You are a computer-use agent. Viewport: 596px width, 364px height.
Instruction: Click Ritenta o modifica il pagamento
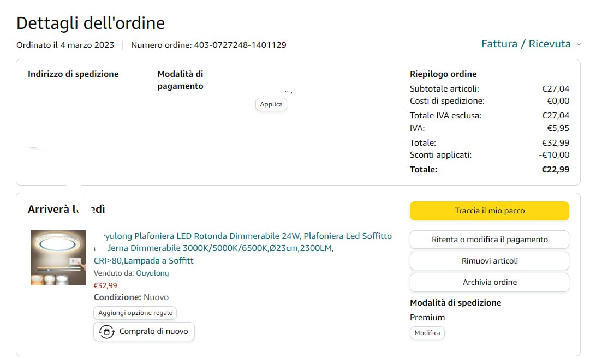point(489,240)
